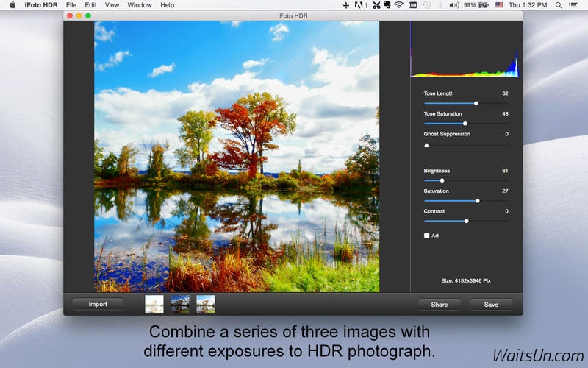Viewport: 588px width, 368px height.
Task: Select the overexposed first thumbnail
Action: 154,304
